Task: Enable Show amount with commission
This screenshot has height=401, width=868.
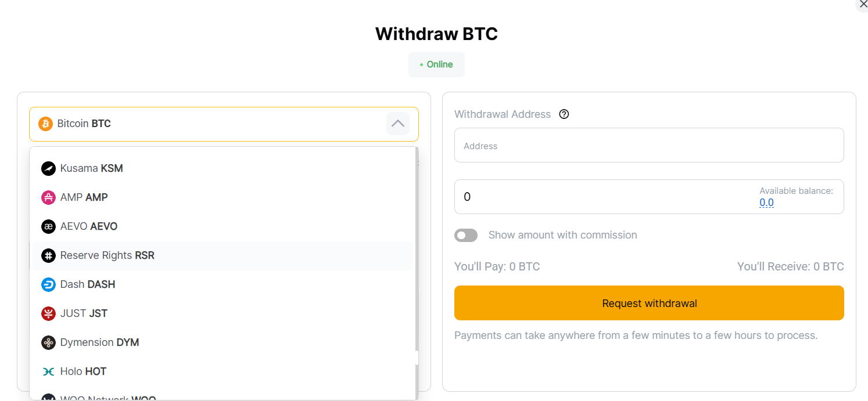Action: pos(466,235)
